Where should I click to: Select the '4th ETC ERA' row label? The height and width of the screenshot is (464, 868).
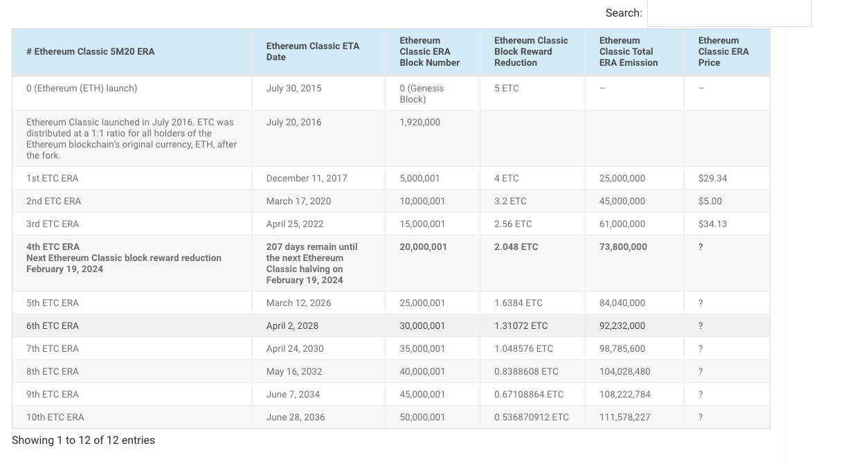(x=132, y=263)
